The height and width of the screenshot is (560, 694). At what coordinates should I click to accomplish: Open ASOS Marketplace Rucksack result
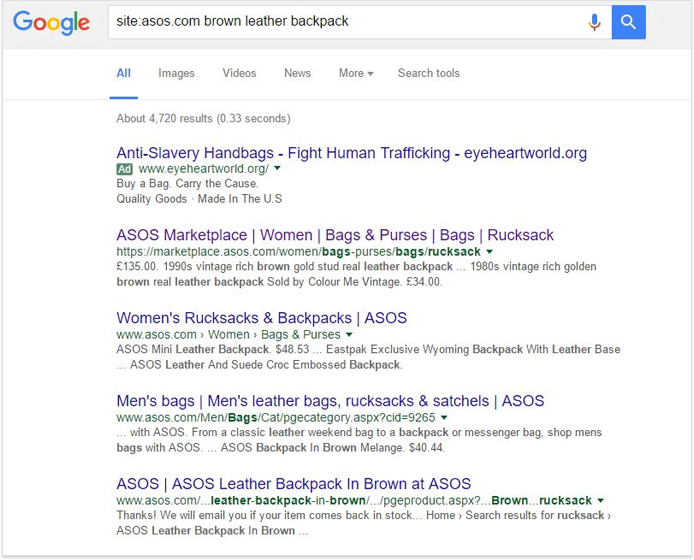pyautogui.click(x=335, y=235)
